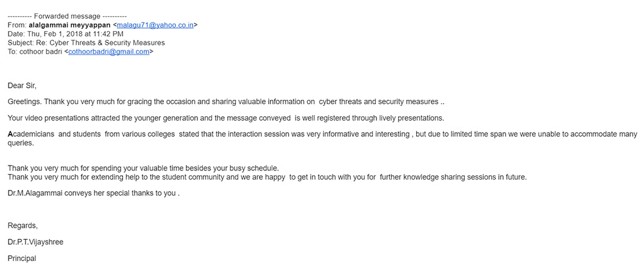Click the "Dr.M.Alagammai conveys her special thanks" line

click(x=93, y=194)
